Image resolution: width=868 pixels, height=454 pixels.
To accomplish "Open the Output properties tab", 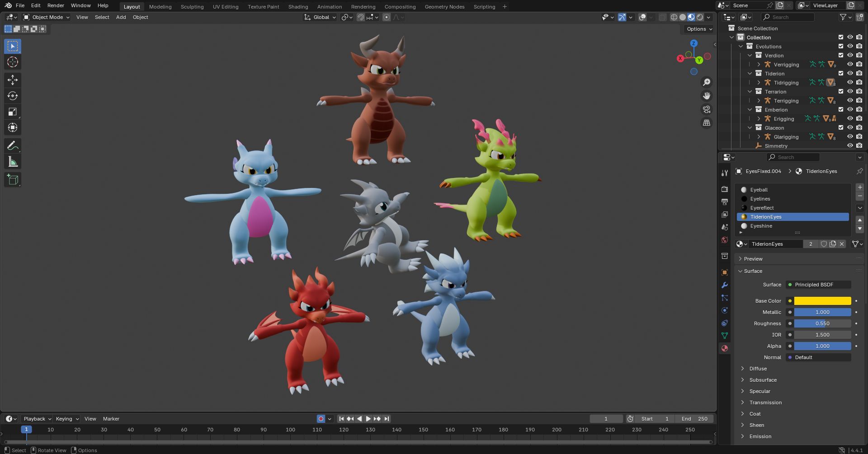I will pos(725,202).
